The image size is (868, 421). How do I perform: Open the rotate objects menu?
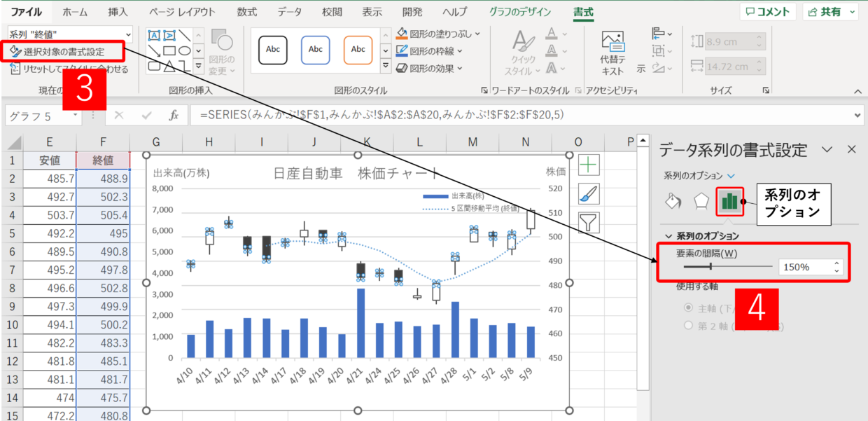(x=661, y=68)
